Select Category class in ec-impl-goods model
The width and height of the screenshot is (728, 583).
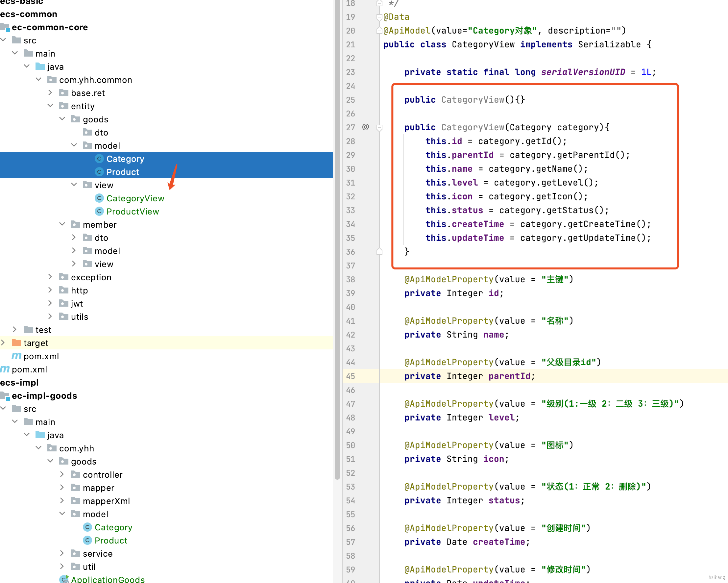113,527
